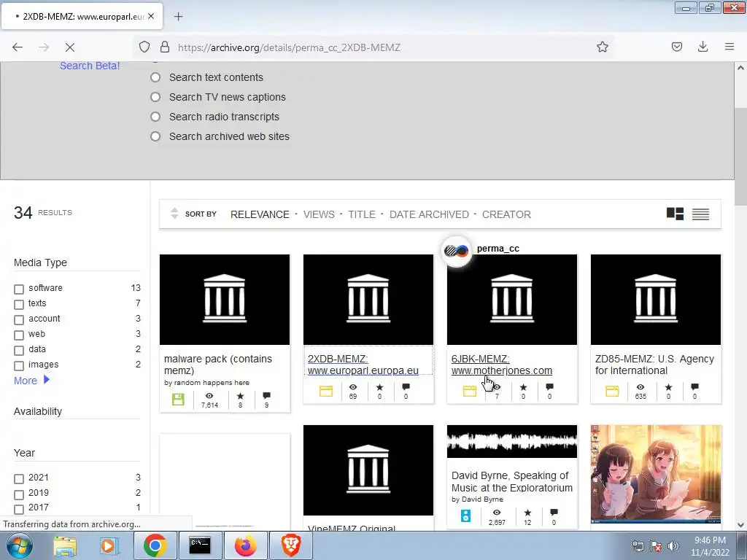Expand More media types list
The height and width of the screenshot is (560, 747).
(31, 381)
